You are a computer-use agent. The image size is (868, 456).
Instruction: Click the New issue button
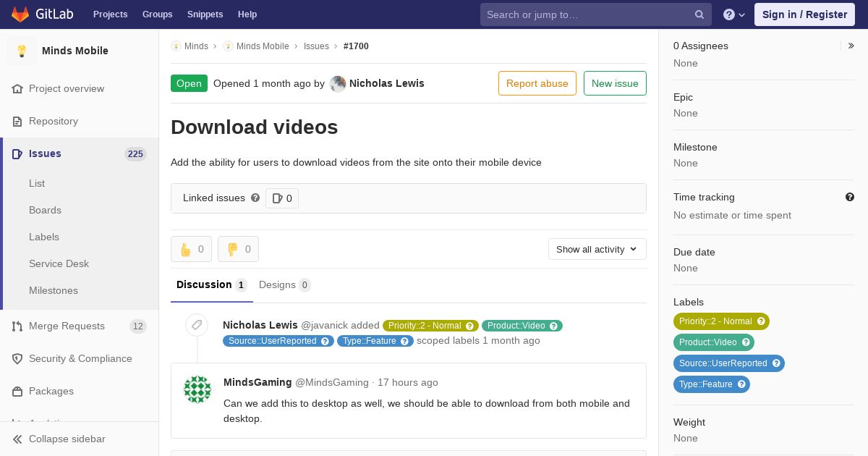point(615,83)
